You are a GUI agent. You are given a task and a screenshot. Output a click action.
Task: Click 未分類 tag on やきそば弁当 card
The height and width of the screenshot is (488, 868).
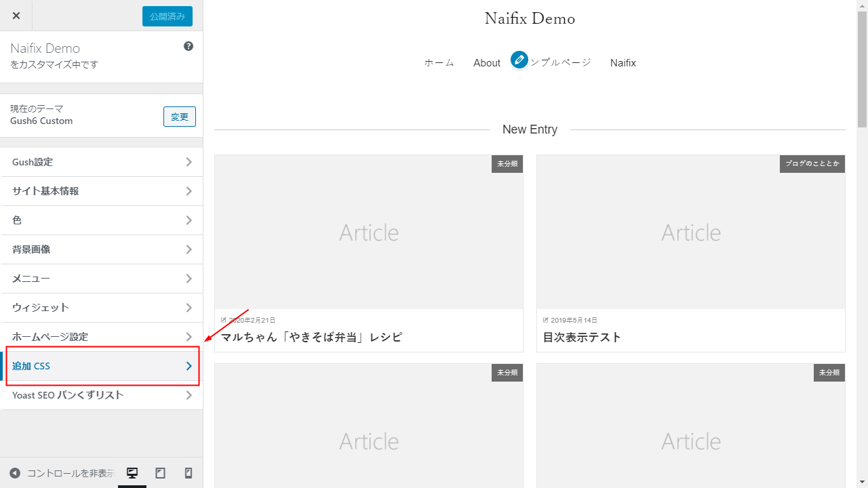click(x=507, y=164)
